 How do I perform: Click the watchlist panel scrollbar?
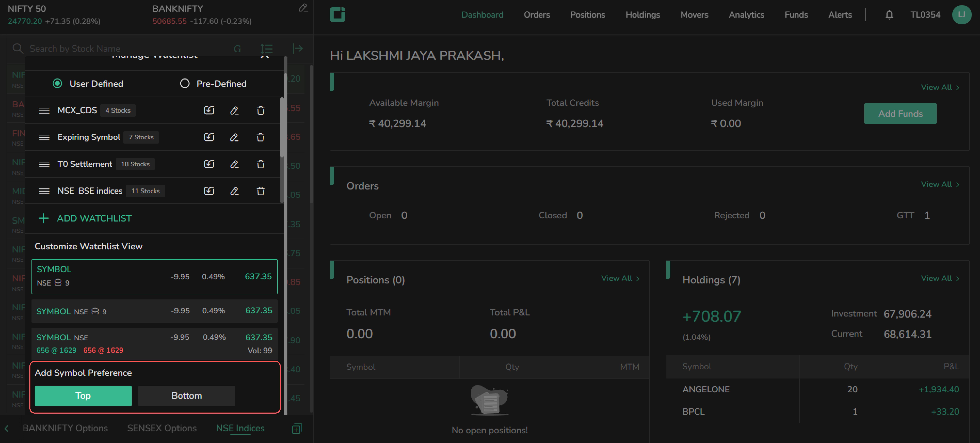click(x=311, y=134)
